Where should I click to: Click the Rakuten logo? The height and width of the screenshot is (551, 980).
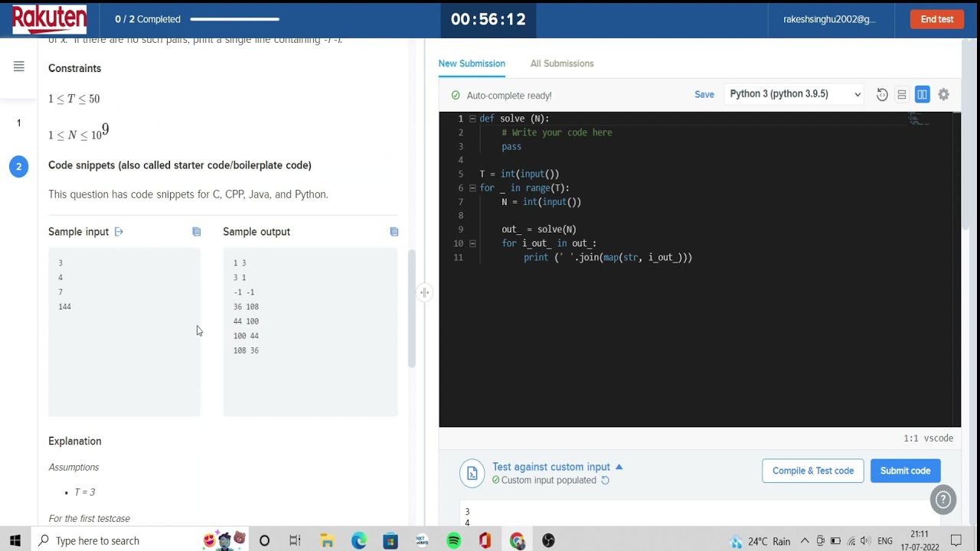click(x=49, y=19)
